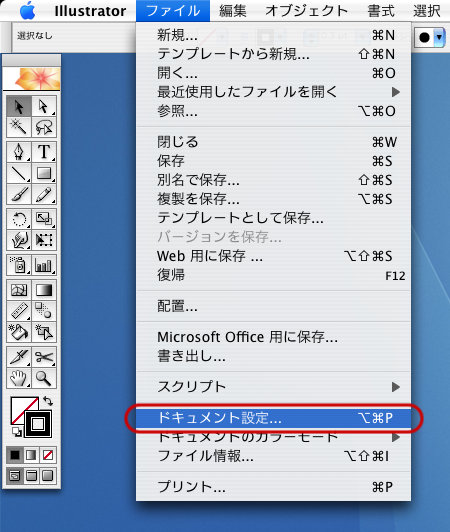450x532 pixels.
Task: Choose the Measure ruler tool
Action: [19, 311]
